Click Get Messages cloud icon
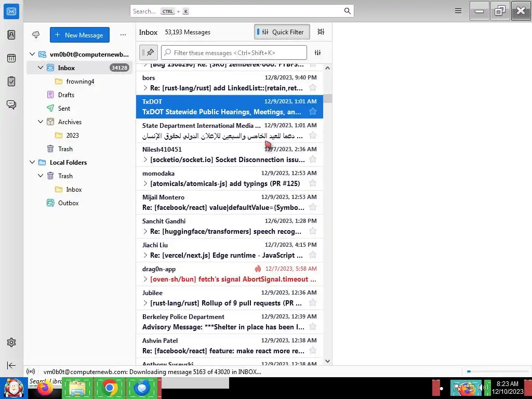This screenshot has width=532, height=399. (x=36, y=35)
